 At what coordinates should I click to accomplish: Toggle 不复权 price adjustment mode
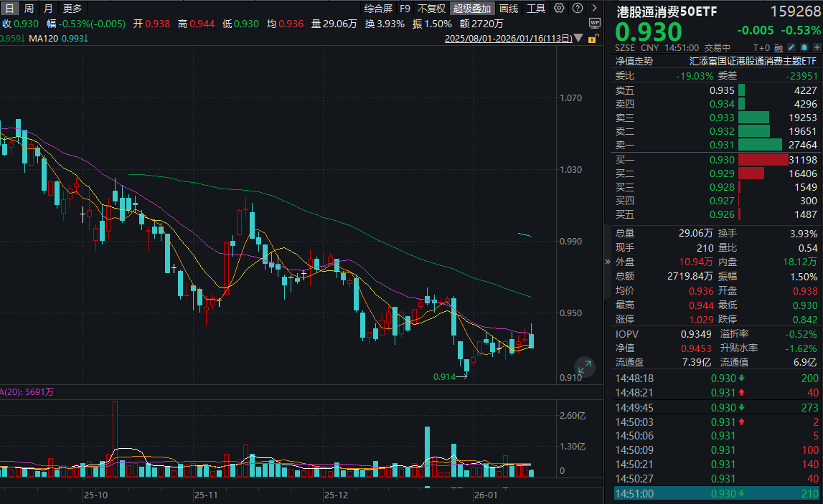tap(431, 9)
